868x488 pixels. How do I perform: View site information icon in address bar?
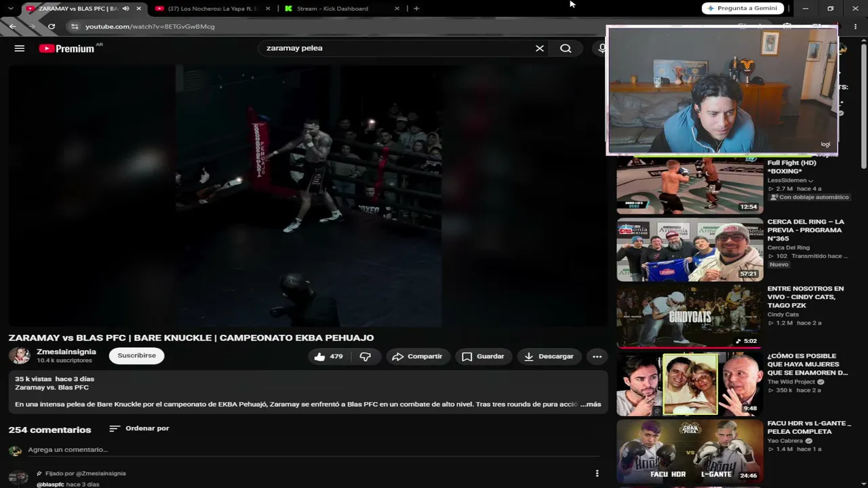pyautogui.click(x=75, y=26)
